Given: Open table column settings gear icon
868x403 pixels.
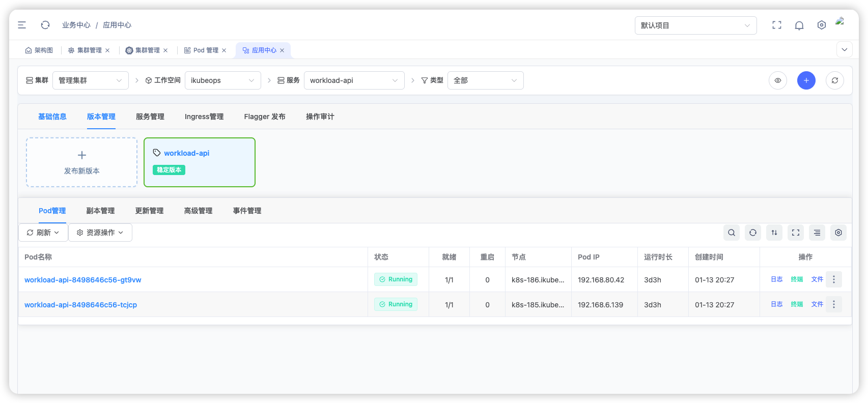Looking at the screenshot, I should point(838,233).
